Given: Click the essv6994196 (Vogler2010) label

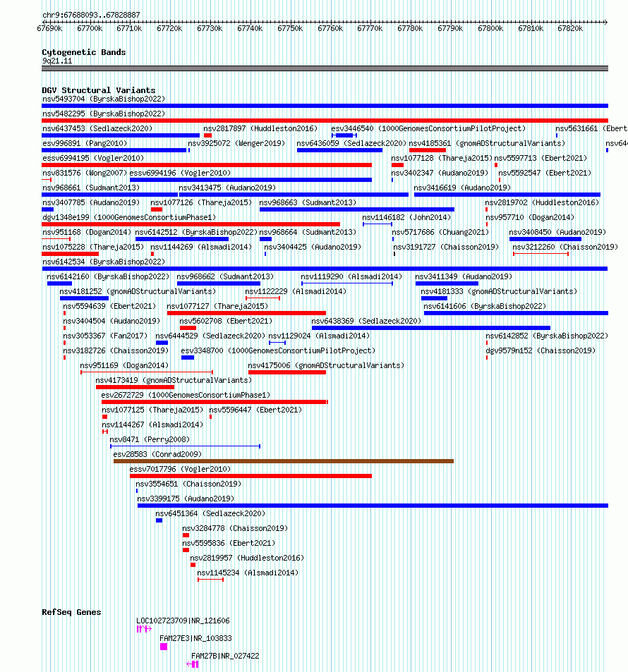Looking at the screenshot, I should 180,173.
